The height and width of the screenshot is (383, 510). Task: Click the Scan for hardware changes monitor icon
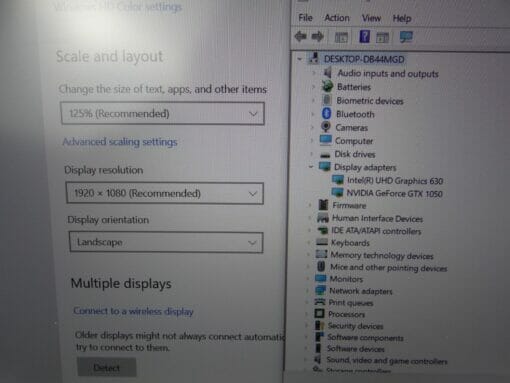[406, 37]
